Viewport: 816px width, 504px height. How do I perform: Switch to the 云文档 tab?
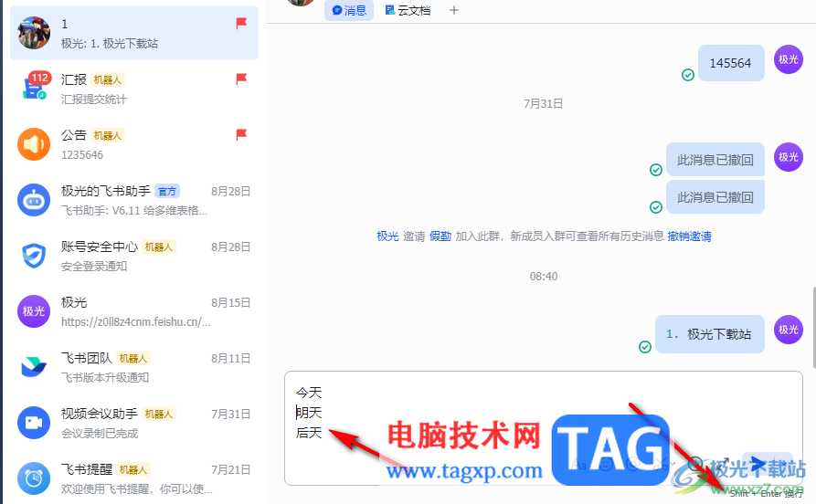(408, 10)
